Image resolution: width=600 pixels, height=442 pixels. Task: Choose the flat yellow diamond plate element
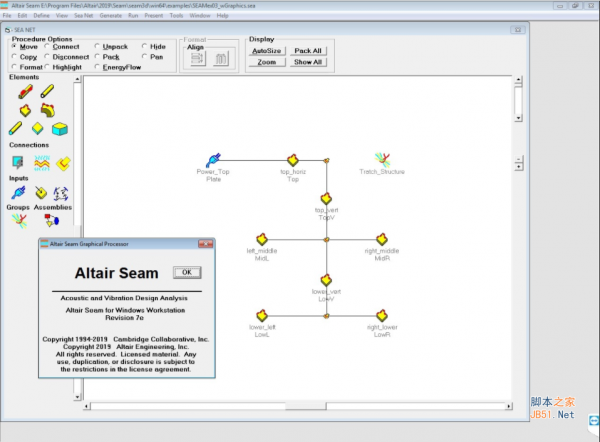[x=38, y=128]
